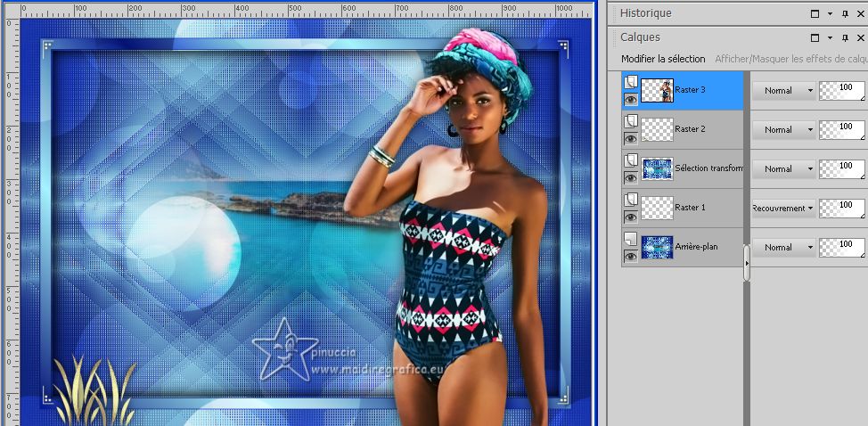
Task: Maximize the Historique panel
Action: pos(815,14)
